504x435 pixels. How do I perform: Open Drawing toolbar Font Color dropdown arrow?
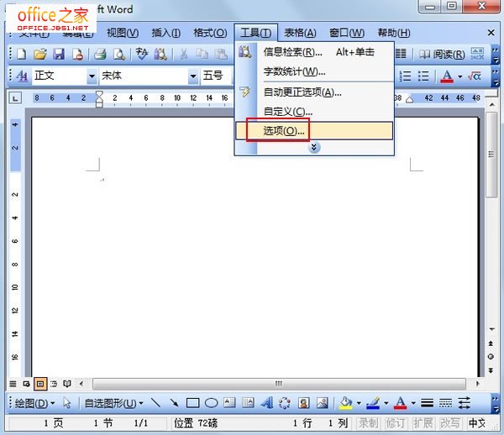(413, 403)
